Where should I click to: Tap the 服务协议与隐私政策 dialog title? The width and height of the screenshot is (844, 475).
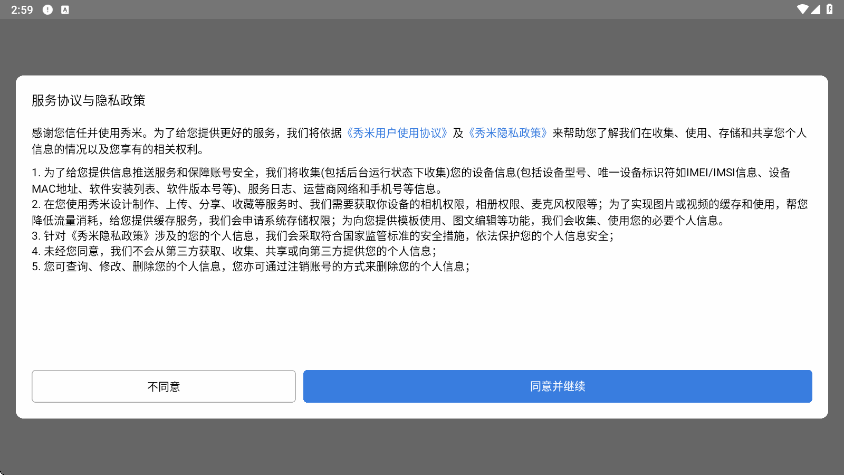[89, 101]
